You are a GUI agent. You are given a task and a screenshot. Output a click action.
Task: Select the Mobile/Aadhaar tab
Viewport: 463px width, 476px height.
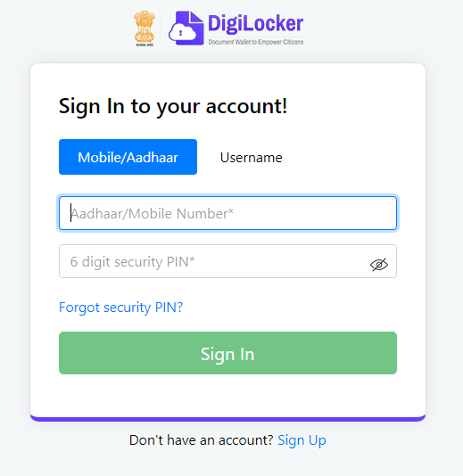tap(128, 157)
